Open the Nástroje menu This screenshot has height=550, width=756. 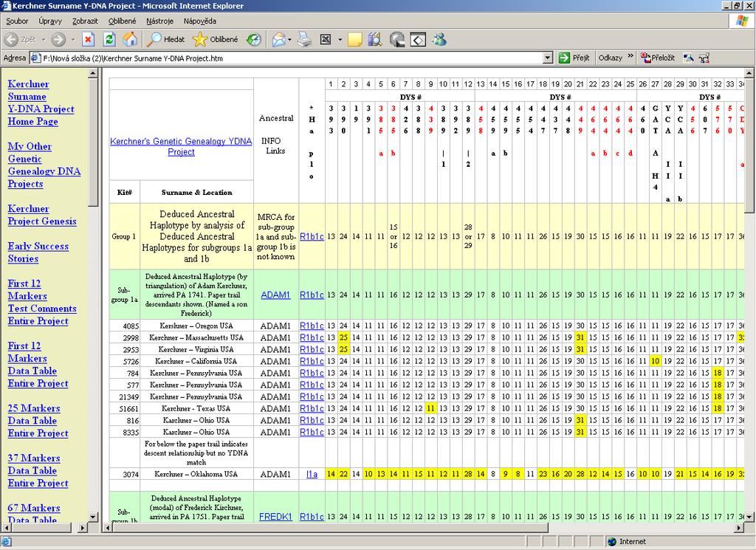159,21
